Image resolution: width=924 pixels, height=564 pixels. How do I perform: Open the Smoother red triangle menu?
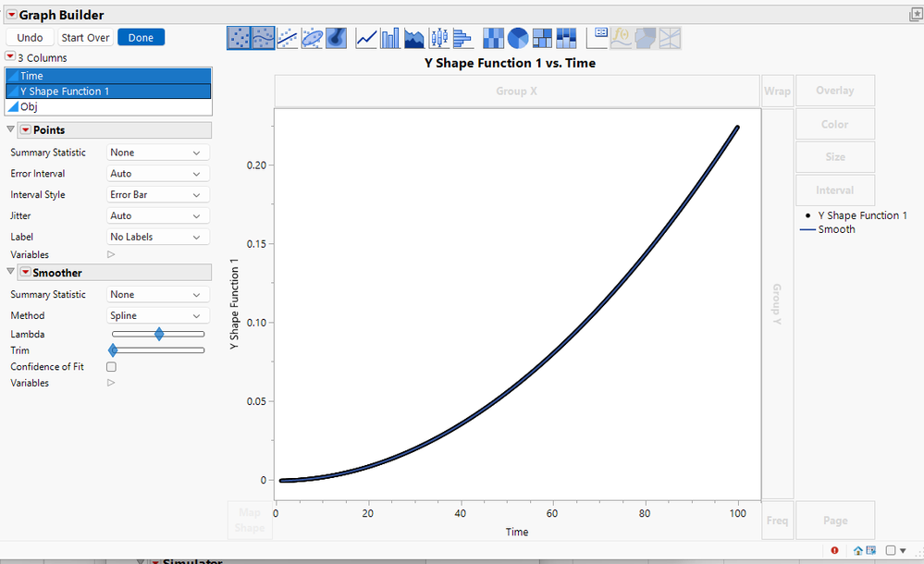pyautogui.click(x=25, y=272)
